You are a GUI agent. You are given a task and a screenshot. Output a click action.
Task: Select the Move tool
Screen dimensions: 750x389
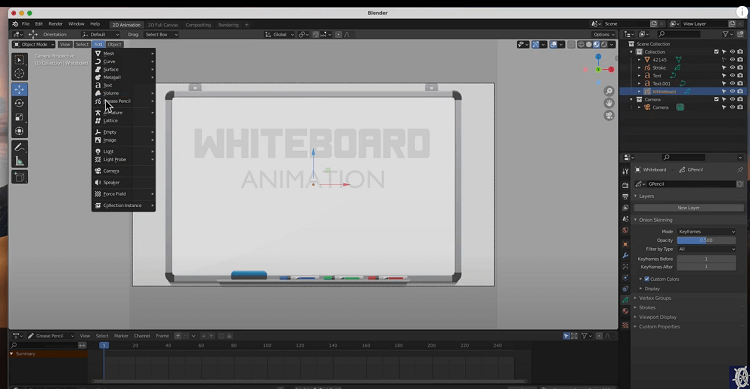tap(19, 89)
